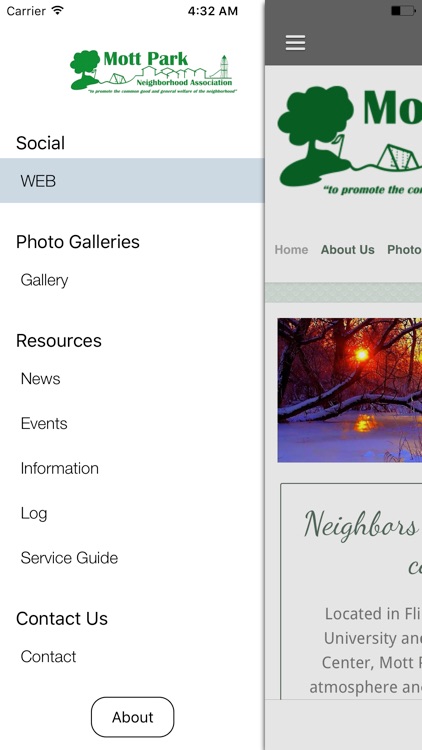Click the Home link on webpage
422x750 pixels.
(x=291, y=250)
